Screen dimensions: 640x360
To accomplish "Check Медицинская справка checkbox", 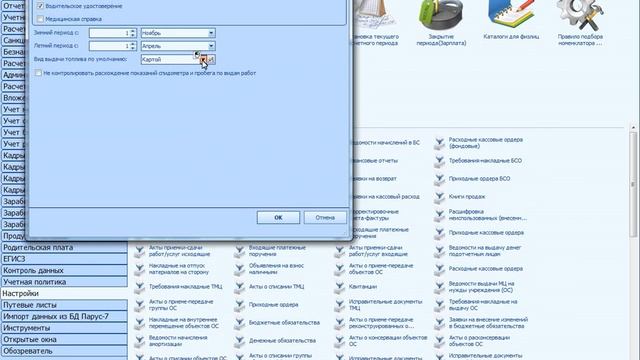I will [40, 19].
